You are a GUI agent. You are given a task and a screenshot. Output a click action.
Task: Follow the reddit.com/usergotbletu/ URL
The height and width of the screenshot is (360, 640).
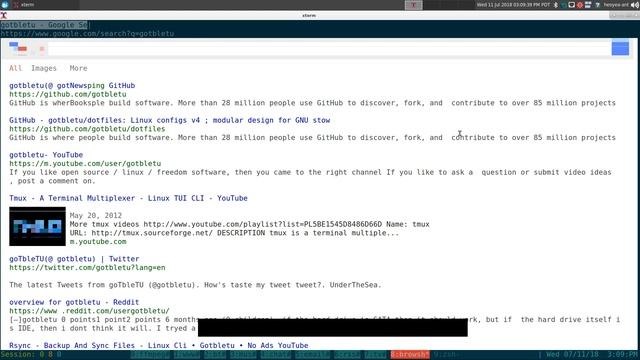89,311
